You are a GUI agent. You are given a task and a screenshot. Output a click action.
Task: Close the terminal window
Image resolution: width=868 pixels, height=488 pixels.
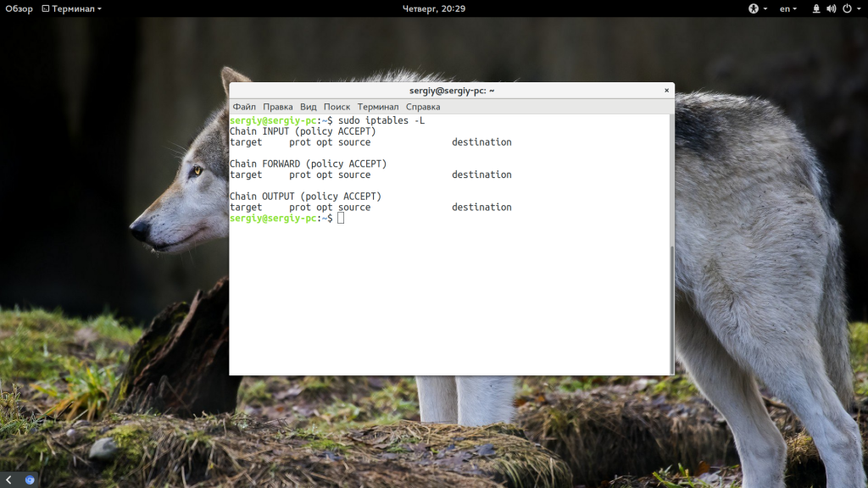(x=666, y=90)
